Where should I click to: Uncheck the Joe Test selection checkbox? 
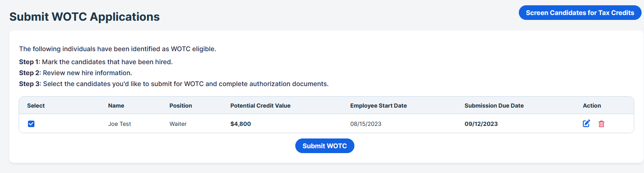tap(31, 124)
